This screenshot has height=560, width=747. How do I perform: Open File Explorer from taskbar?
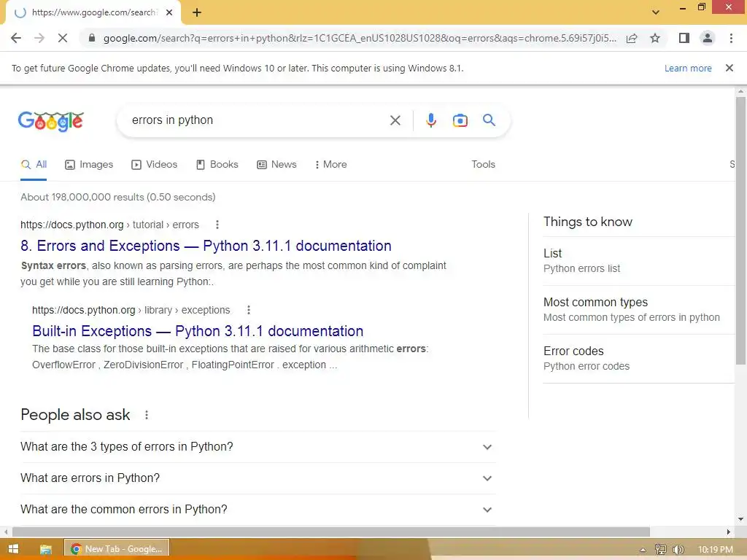(x=45, y=549)
